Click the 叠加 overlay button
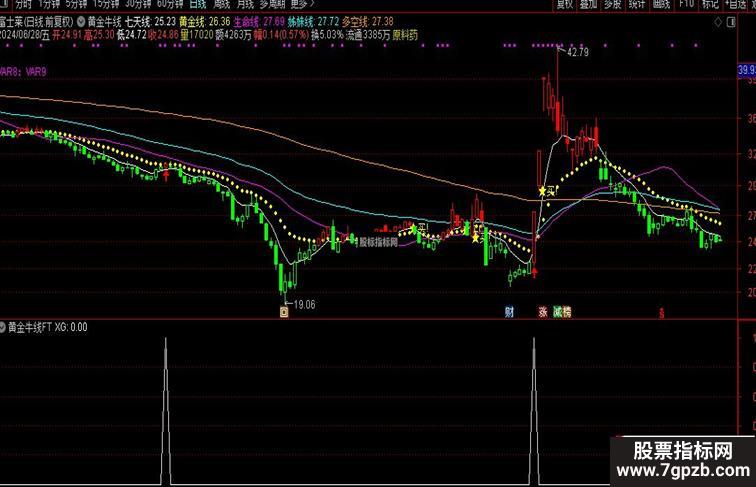756x487 pixels. click(x=589, y=4)
